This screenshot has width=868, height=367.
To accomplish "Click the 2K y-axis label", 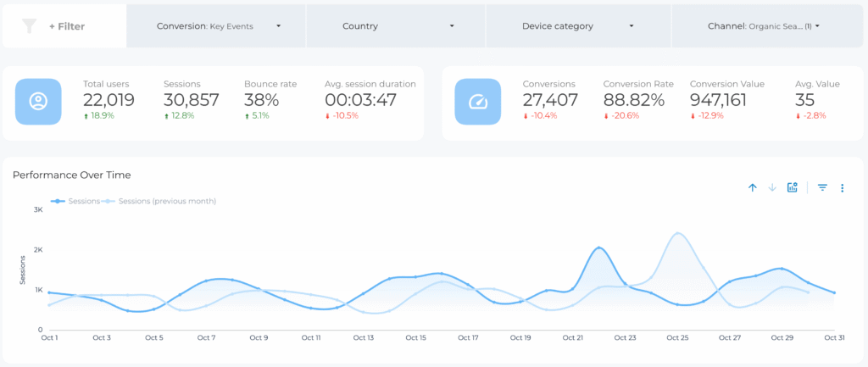I will click(x=38, y=250).
